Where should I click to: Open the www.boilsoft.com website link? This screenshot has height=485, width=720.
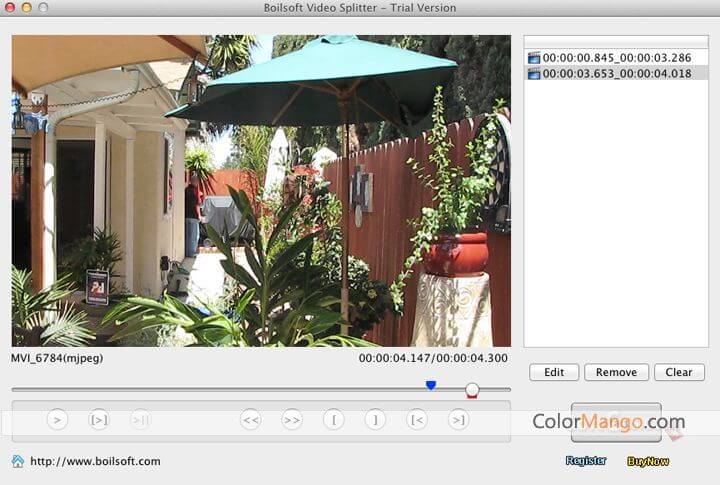tap(95, 461)
